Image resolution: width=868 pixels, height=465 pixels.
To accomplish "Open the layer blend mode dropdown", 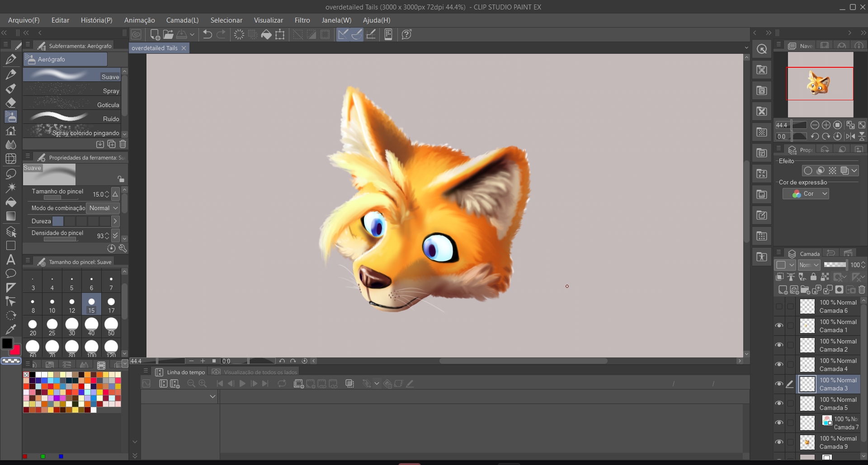I will click(x=809, y=265).
